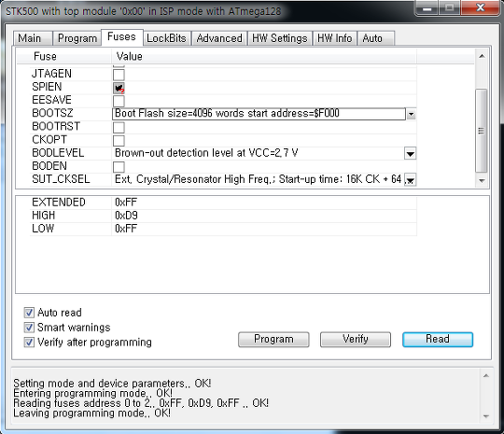504x434 pixels.
Task: Check the BODEN fuse checkbox
Action: [119, 167]
